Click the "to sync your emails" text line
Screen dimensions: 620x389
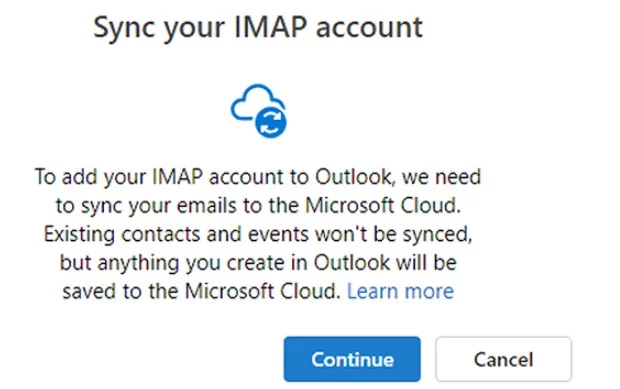[x=258, y=206]
